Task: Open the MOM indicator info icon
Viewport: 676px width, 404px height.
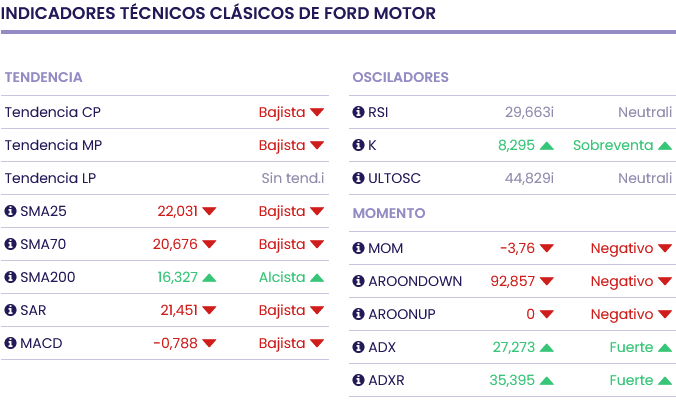Action: coord(359,248)
